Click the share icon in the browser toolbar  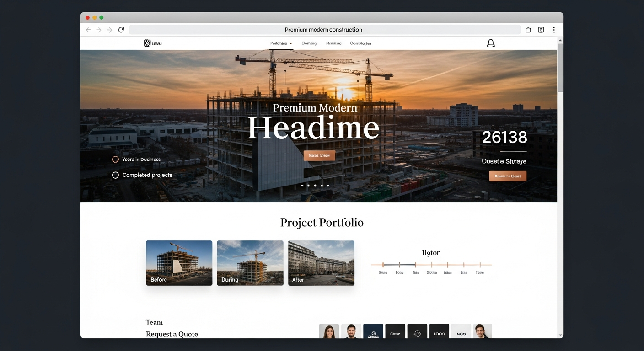[x=528, y=29]
